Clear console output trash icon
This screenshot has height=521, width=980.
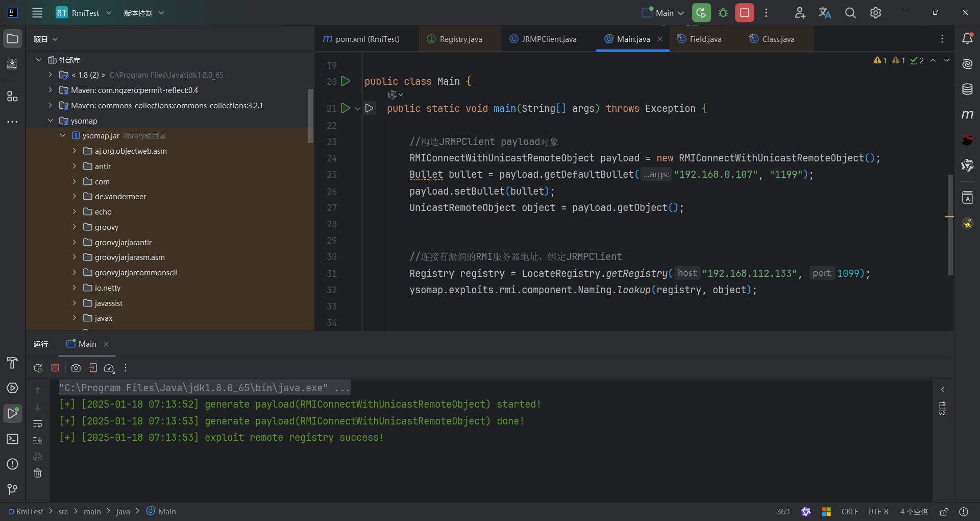[38, 473]
